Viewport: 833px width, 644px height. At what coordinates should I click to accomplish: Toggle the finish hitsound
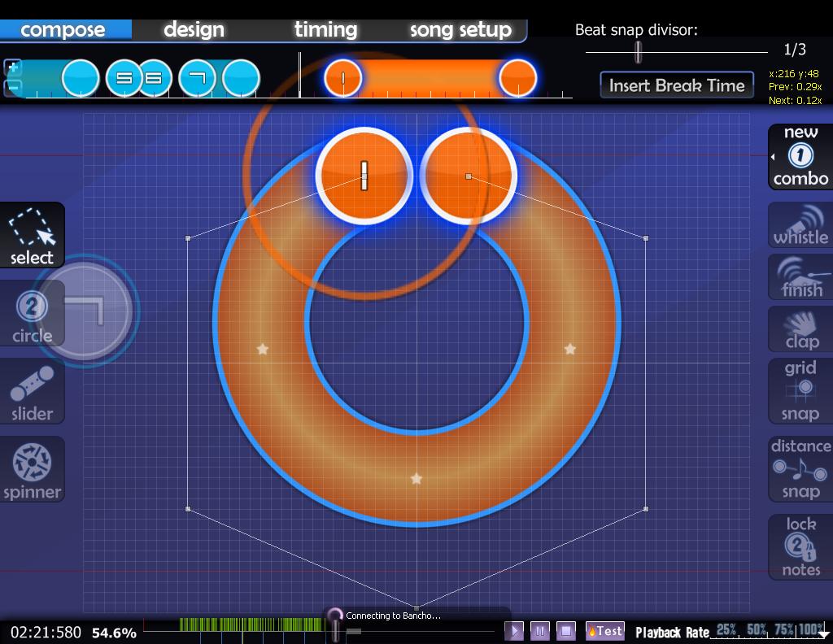(x=800, y=277)
